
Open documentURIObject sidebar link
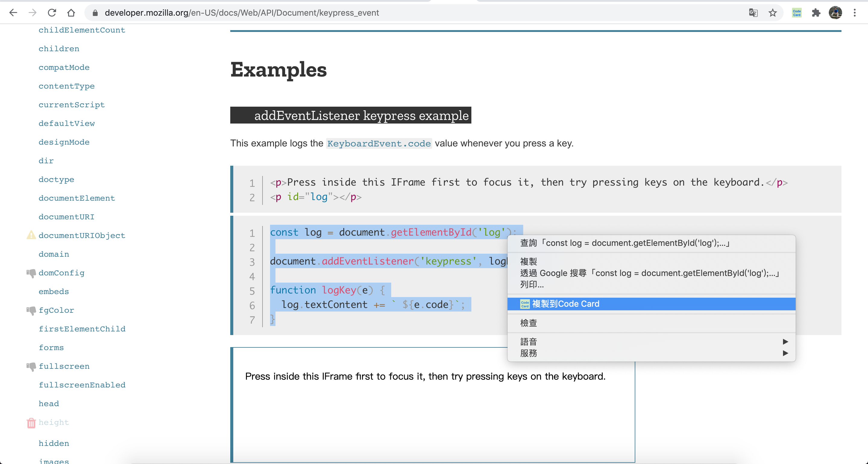click(82, 236)
